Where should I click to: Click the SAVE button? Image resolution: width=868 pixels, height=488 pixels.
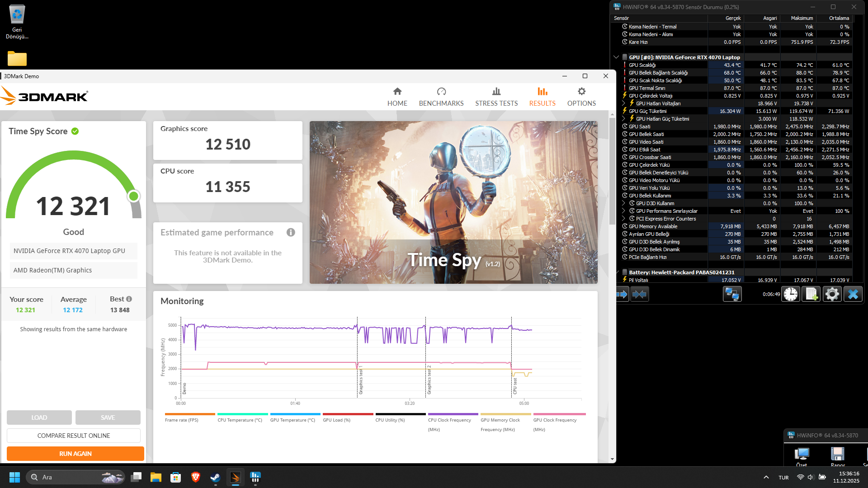click(108, 418)
